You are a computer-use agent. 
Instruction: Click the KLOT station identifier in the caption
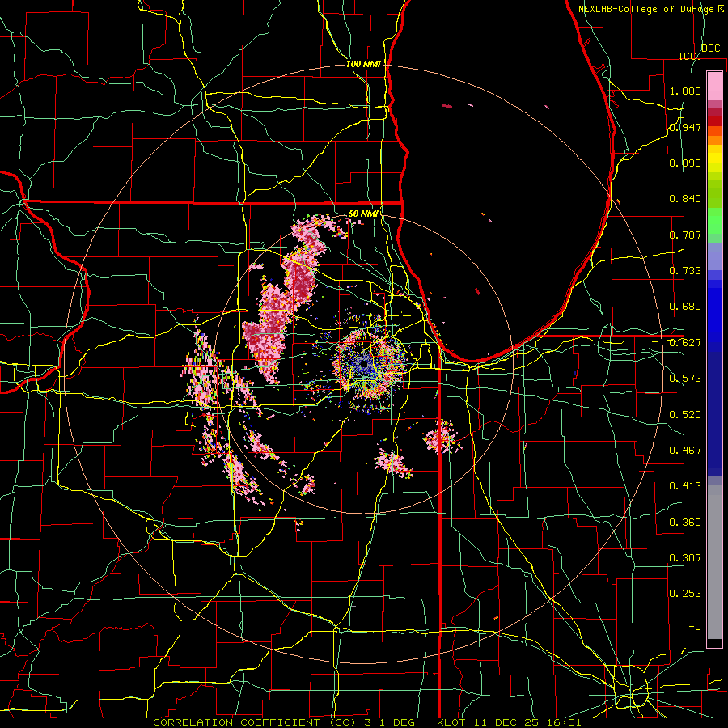(x=451, y=722)
